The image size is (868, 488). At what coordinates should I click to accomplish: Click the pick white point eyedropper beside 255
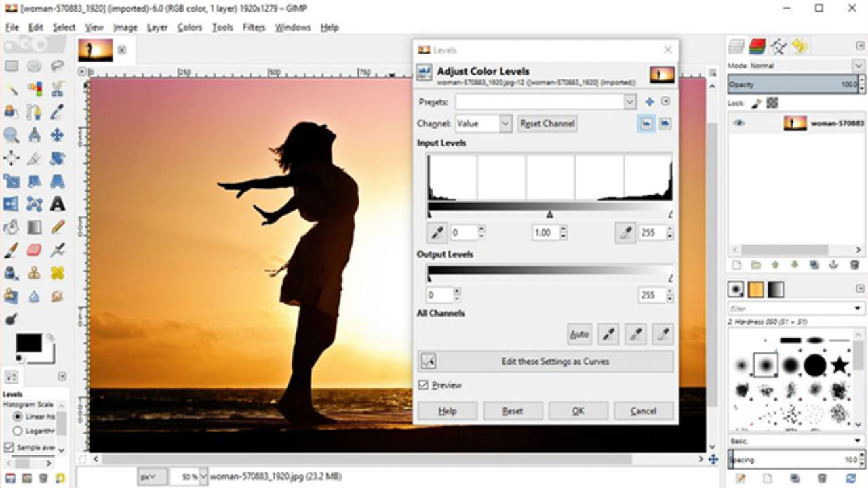tap(625, 232)
